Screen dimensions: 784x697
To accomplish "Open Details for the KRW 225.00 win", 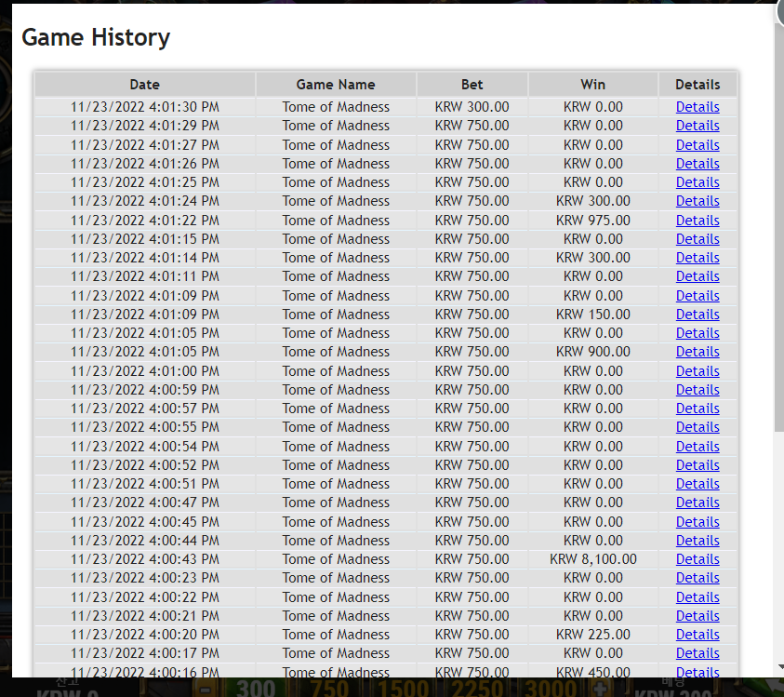I will [x=697, y=635].
